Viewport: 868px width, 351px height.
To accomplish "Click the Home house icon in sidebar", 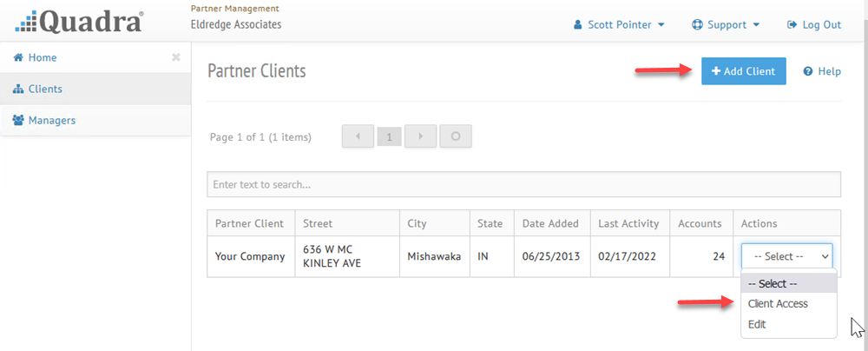I will tap(17, 57).
